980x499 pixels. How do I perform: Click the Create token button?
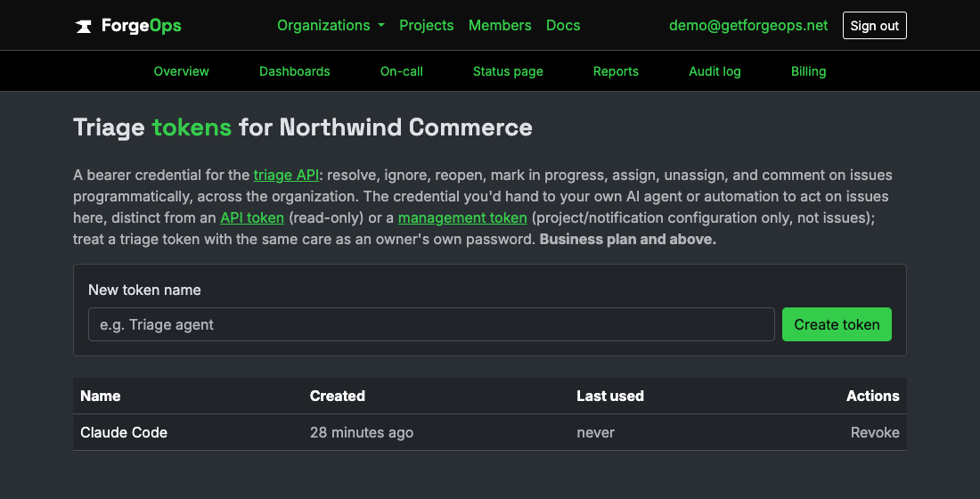pos(837,324)
